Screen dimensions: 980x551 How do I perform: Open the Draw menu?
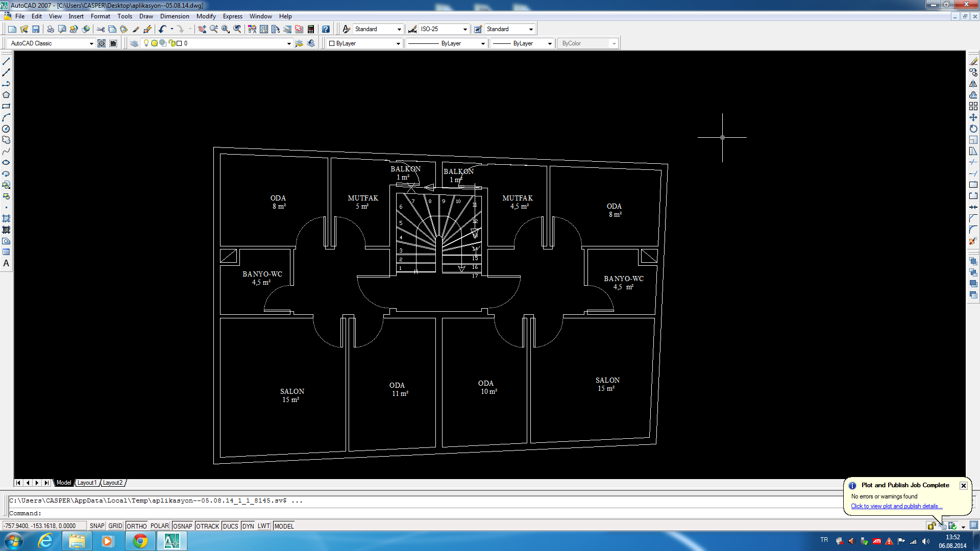point(146,16)
